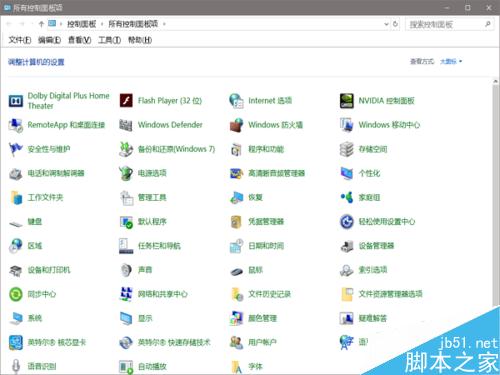Open the 管理工具 link
Viewport: 500px width, 375px height.
(x=152, y=197)
